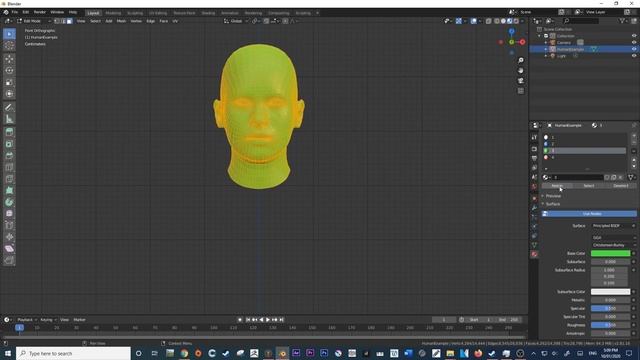Screen dimensions: 640x360
Task: Open the Subsurface Color white swatch
Action: tap(610, 292)
